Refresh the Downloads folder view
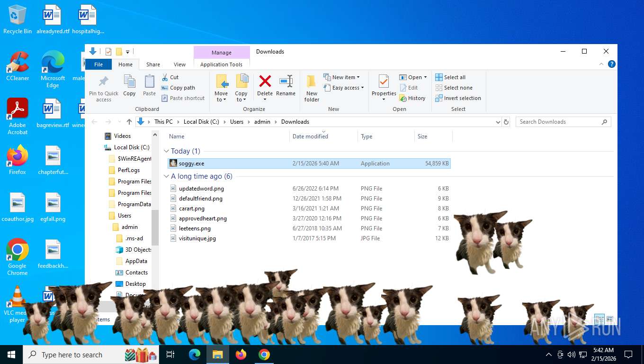The width and height of the screenshot is (644, 364). 506,122
